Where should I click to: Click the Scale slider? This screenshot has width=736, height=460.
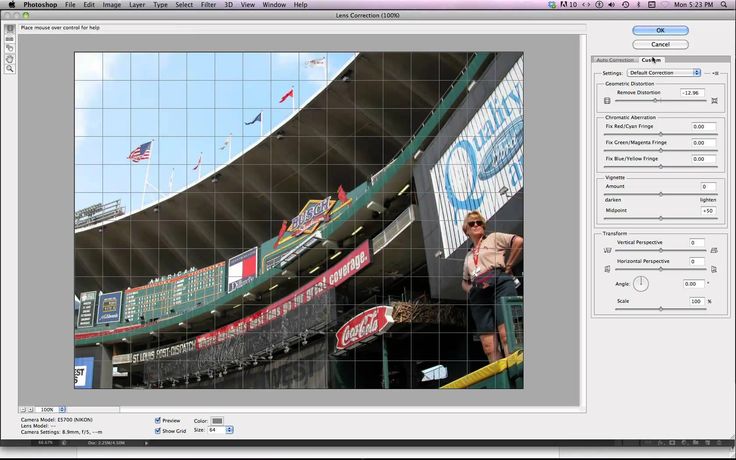point(661,309)
